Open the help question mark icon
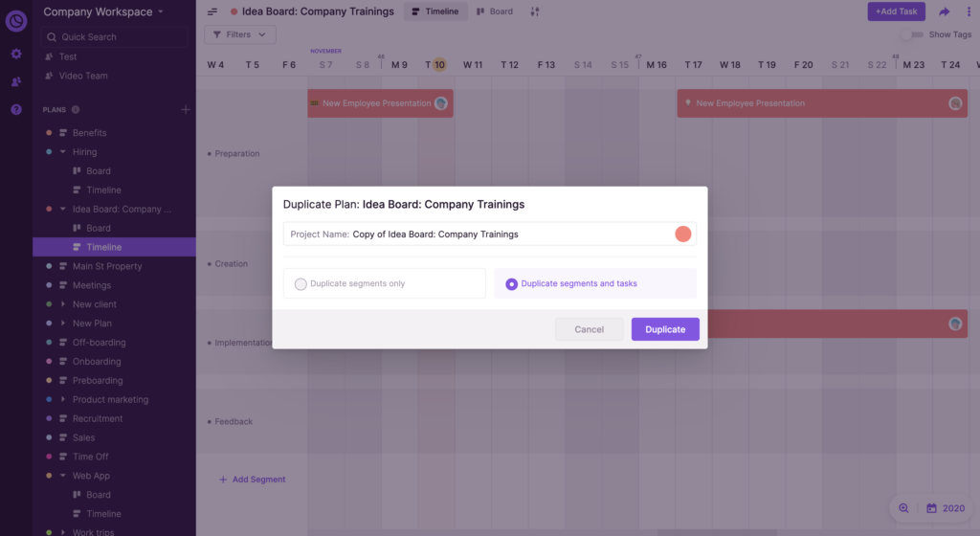This screenshot has width=980, height=536. tap(16, 109)
